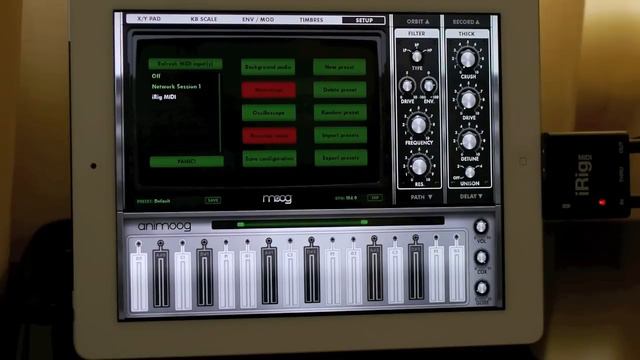The width and height of the screenshot is (640, 360).
Task: Click the left green handle of keyboard slider
Action: 241,224
